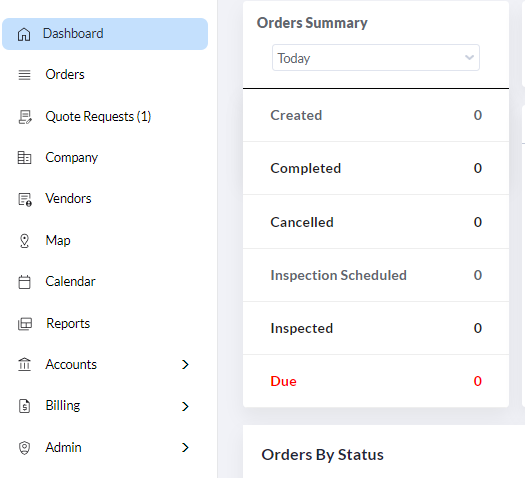Expand the Billing submenu chevron

(x=185, y=406)
